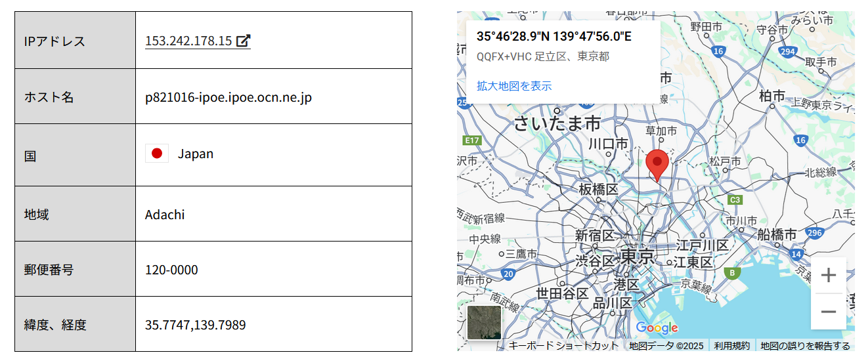Click the 東京 label on the map
868x359 pixels.
pos(638,256)
